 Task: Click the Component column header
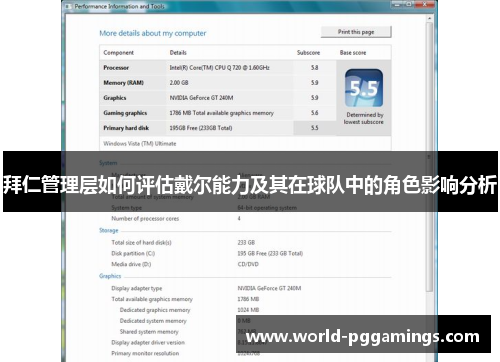tap(118, 53)
